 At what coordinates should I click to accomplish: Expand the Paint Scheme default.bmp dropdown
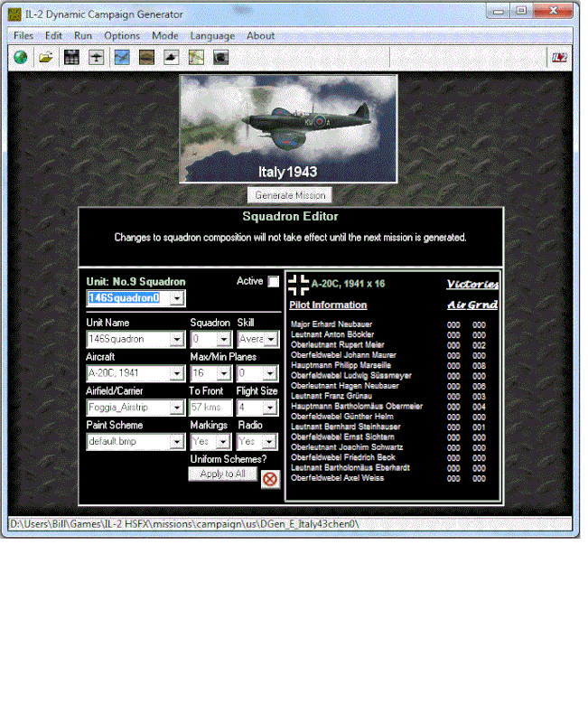pos(177,442)
